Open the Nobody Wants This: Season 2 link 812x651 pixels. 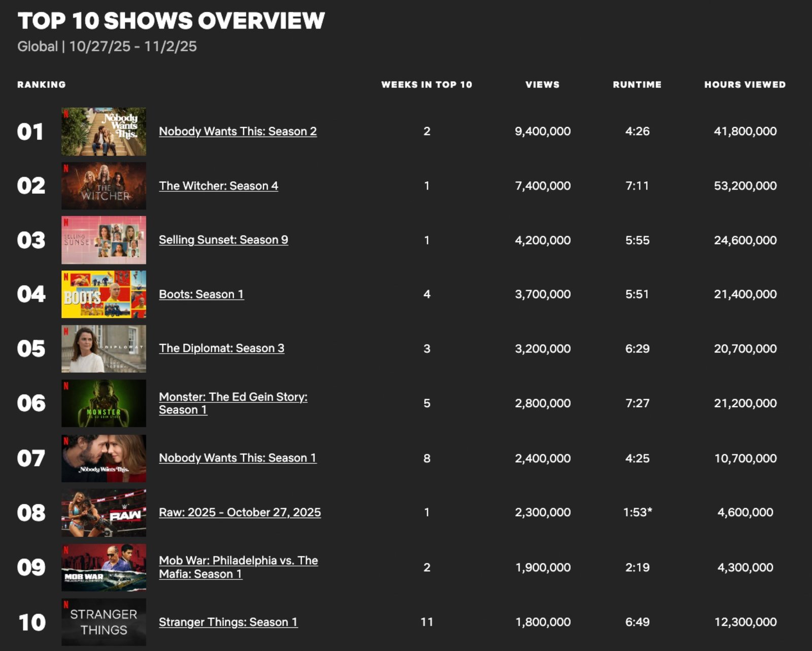coord(238,132)
